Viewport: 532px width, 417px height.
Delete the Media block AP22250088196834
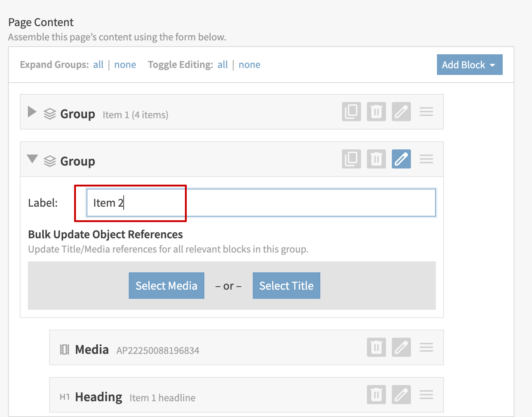376,347
